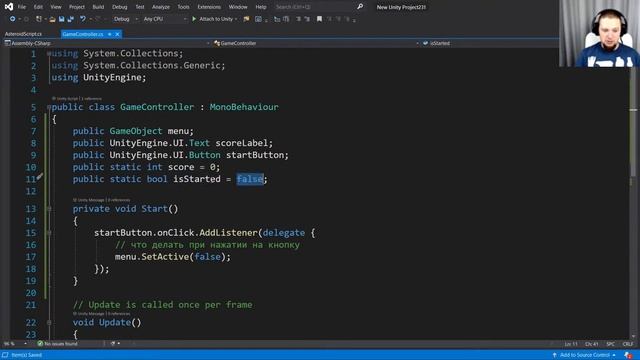Click the Open File folder icon

pos(52,19)
